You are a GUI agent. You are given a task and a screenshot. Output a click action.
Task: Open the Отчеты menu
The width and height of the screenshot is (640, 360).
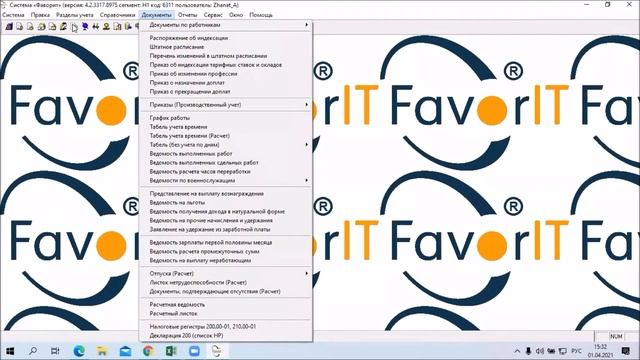(x=187, y=15)
